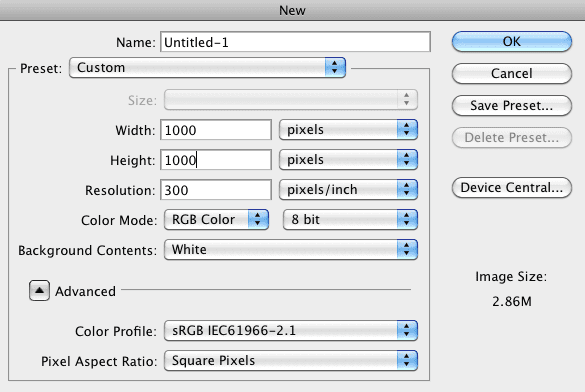Viewport: 585px width, 392px height.
Task: Open the Color Mode RGB Color dropdown
Action: coord(216,219)
